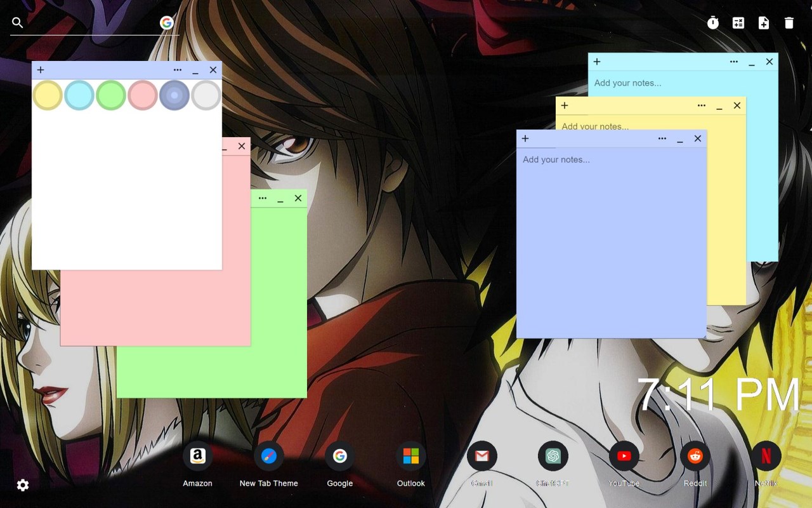812x508 pixels.
Task: Close the cyan sticky note
Action: 769,62
